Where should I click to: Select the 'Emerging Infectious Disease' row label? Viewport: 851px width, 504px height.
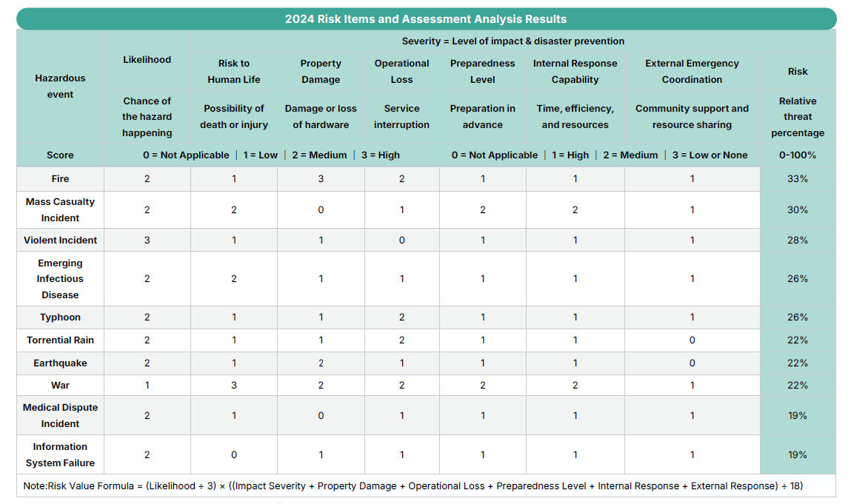pyautogui.click(x=60, y=279)
